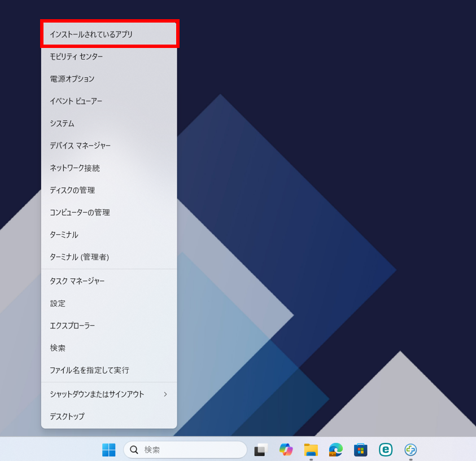This screenshot has width=476, height=461.
Task: Select ネットワーク接続 menu item
Action: point(110,168)
